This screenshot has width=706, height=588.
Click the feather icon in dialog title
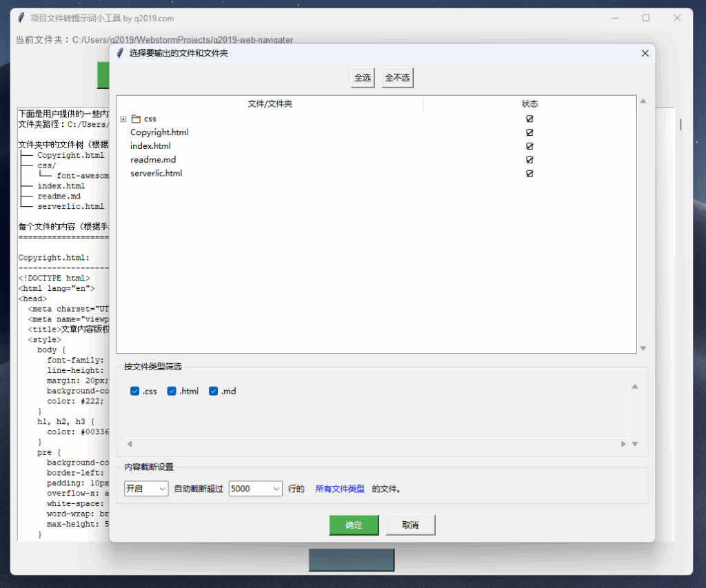[x=120, y=53]
